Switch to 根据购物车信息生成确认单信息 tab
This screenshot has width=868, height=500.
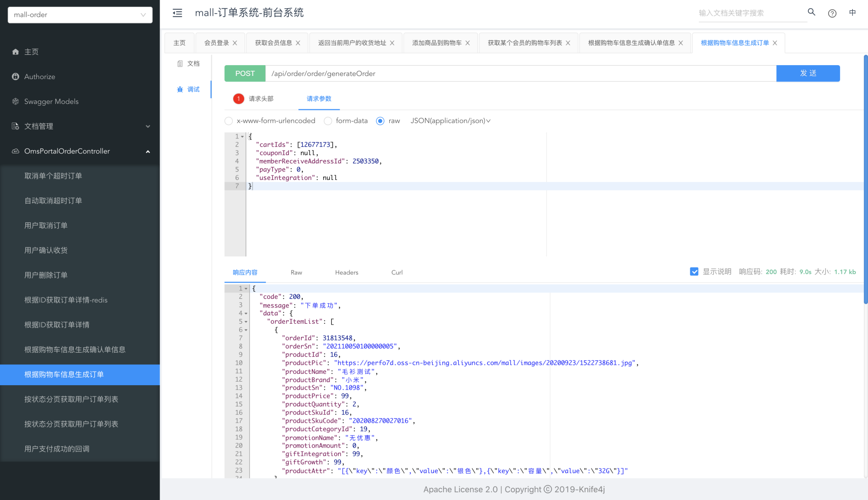pyautogui.click(x=631, y=43)
